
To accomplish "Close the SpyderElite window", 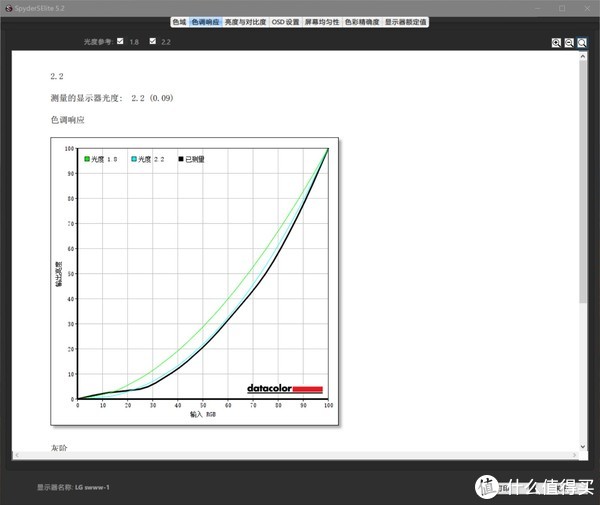I will [587, 8].
